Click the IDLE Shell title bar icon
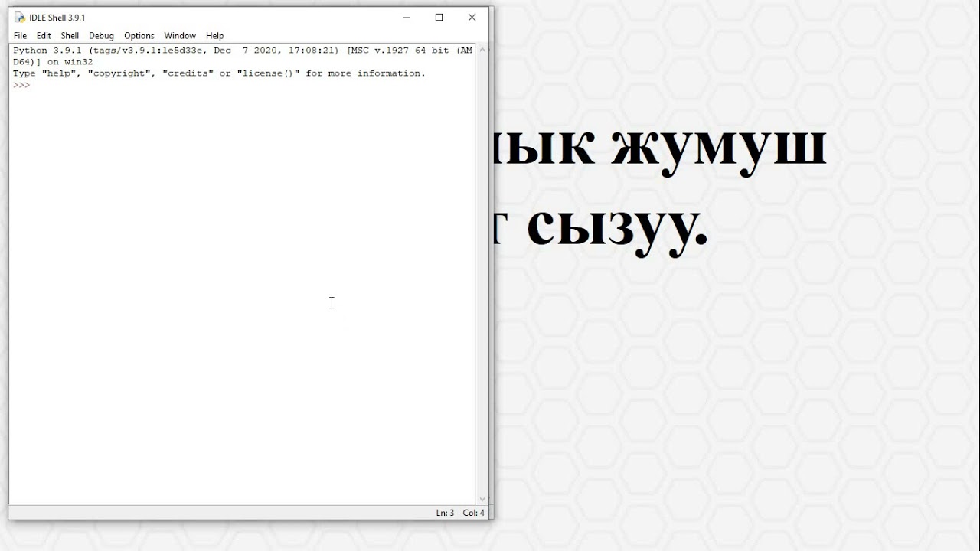 (20, 18)
